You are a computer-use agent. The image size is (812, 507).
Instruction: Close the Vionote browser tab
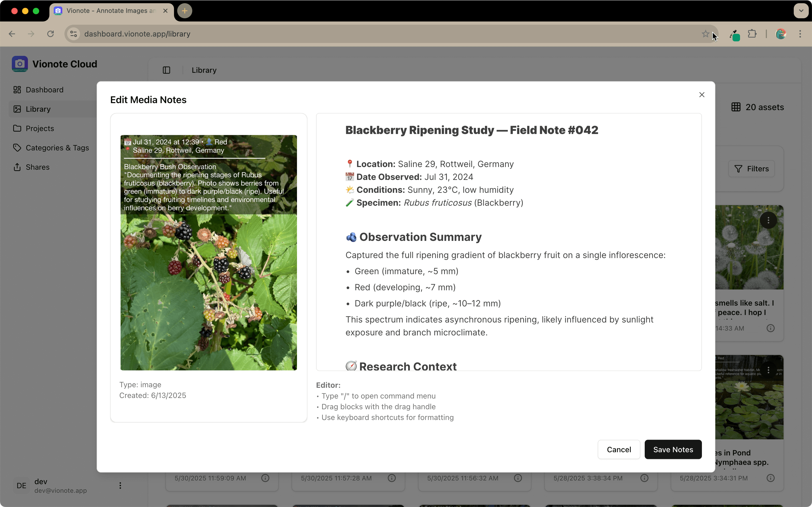tap(165, 11)
